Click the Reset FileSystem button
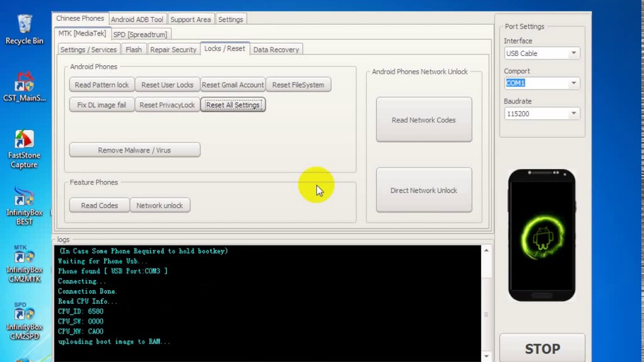Screen dimensions: 644x362 [298, 84]
